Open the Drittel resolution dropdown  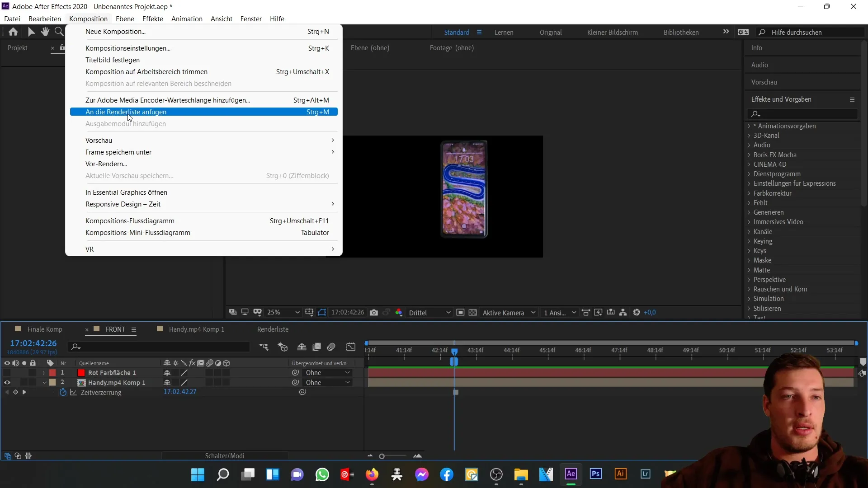(x=429, y=313)
